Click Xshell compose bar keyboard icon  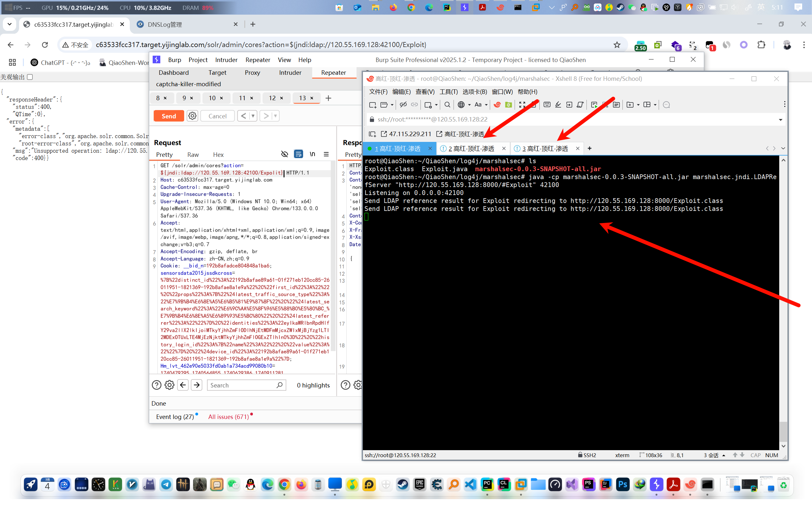(547, 105)
